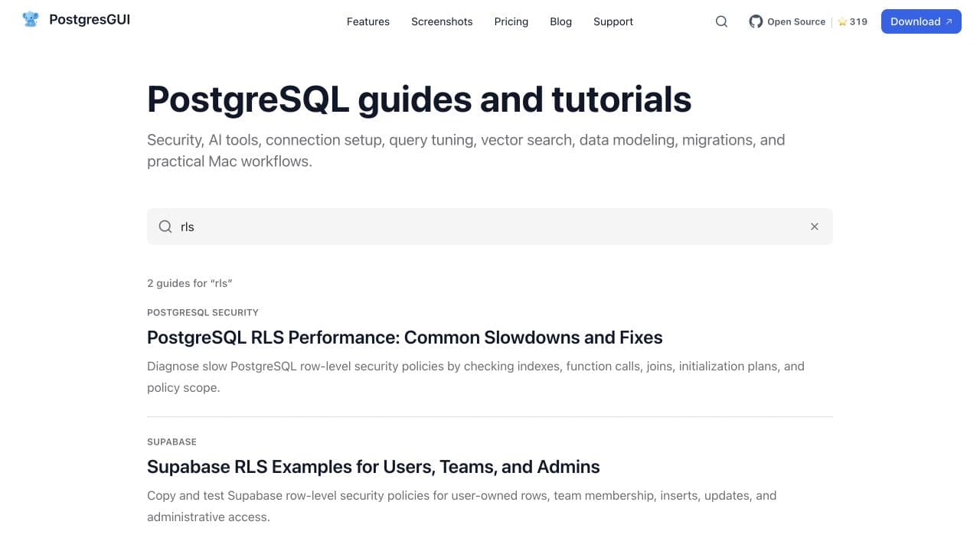Click the "Security, AI tools, connection setup" subtitle
Image resolution: width=980 pixels, height=551 pixels.
pos(466,151)
